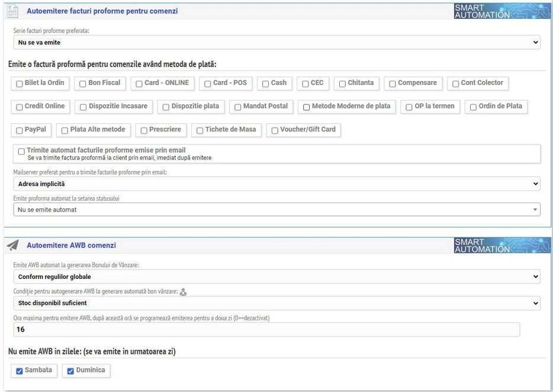
Task: Check the PayPal payment option
Action: pyautogui.click(x=20, y=130)
